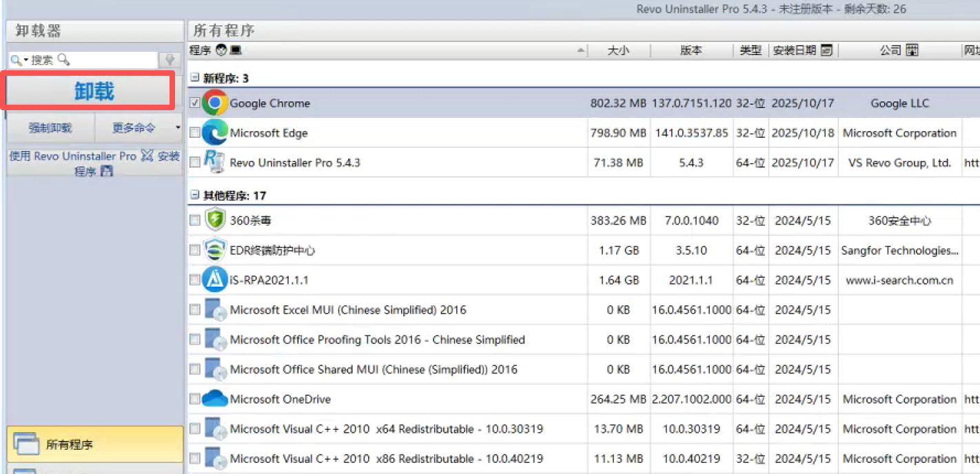The image size is (980, 474).
Task: Click the Office Proofing Tools 2016 installer icon
Action: [x=215, y=339]
